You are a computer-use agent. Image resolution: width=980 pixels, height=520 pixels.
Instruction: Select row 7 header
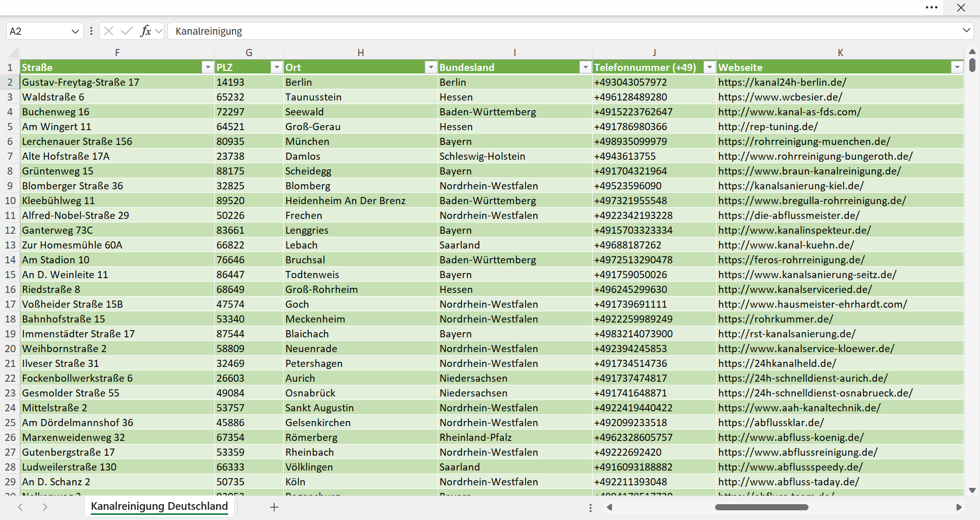pos(10,156)
